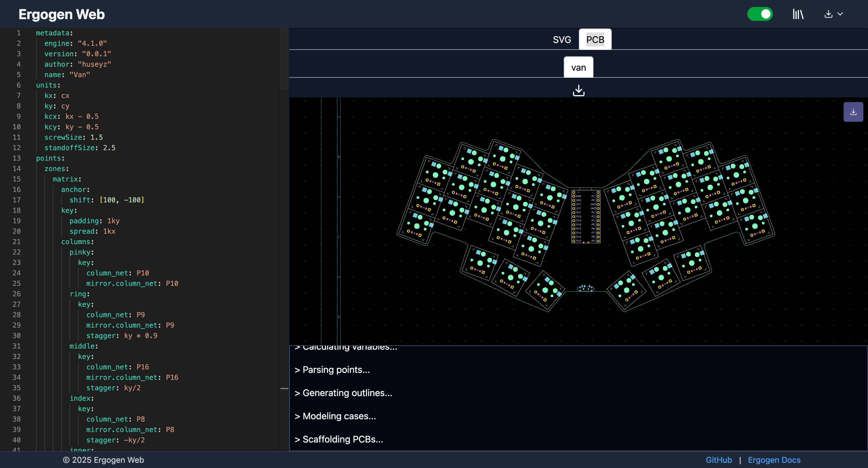Open the GitHub link
The width and height of the screenshot is (868, 468).
click(718, 460)
